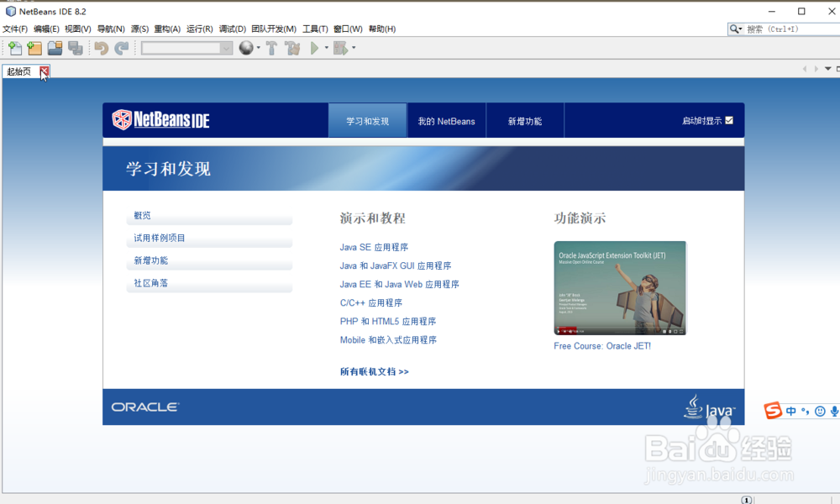This screenshot has width=840, height=504.
Task: Open the 运行(R) menu
Action: pyautogui.click(x=199, y=29)
